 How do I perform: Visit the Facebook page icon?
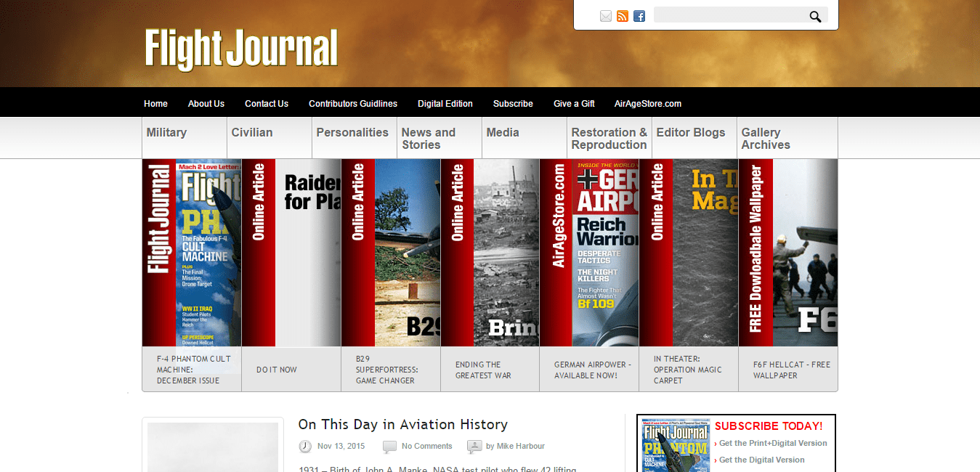click(x=639, y=16)
